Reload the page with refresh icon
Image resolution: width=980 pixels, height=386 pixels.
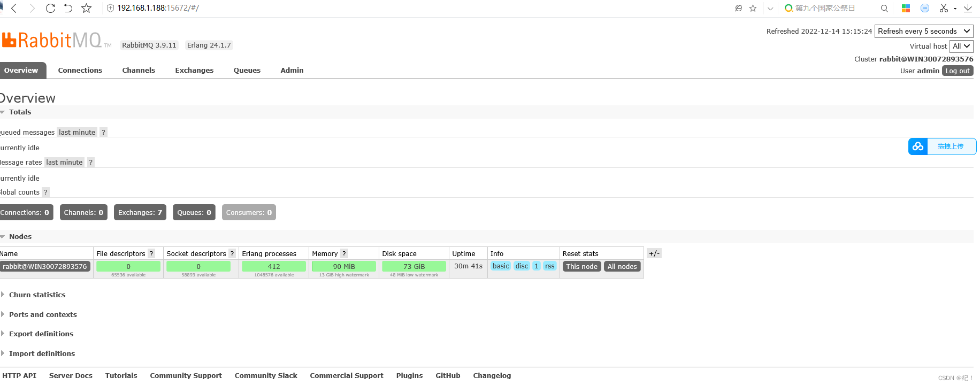pos(50,8)
